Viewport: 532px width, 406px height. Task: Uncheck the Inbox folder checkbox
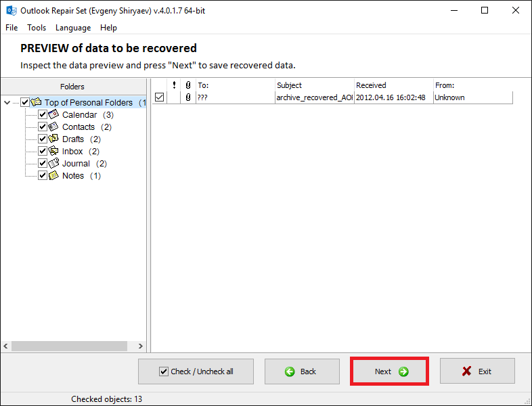coord(43,151)
